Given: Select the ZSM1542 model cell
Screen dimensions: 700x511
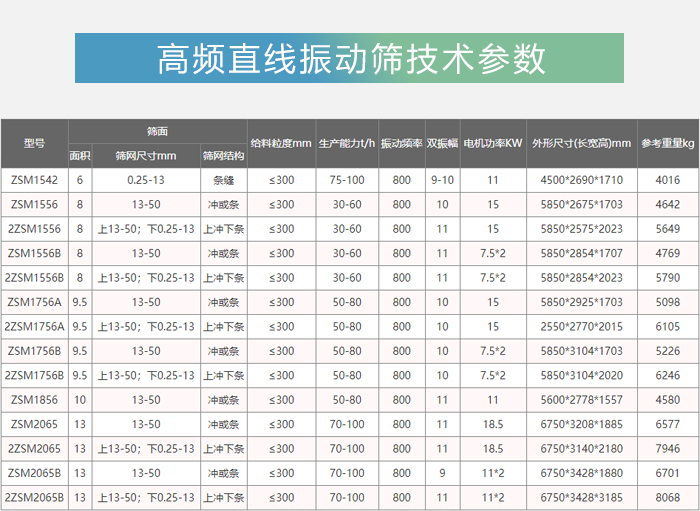Looking at the screenshot, I should 34,180.
